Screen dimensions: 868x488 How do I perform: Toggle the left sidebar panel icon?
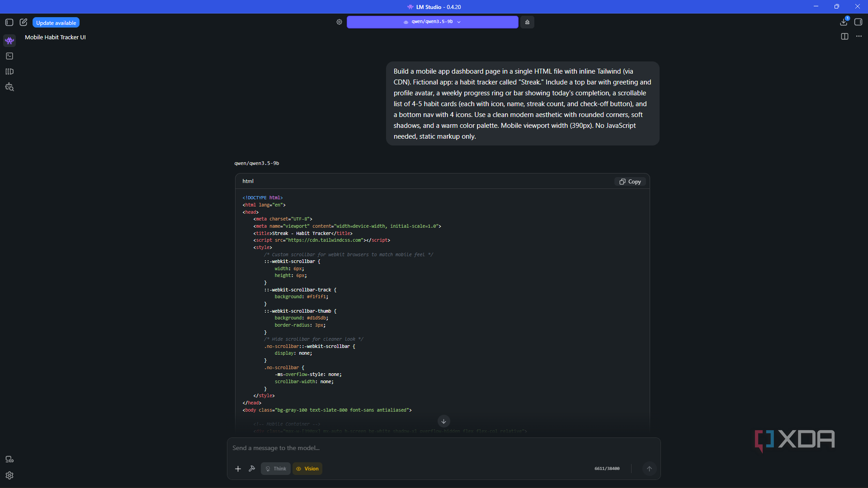[9, 23]
